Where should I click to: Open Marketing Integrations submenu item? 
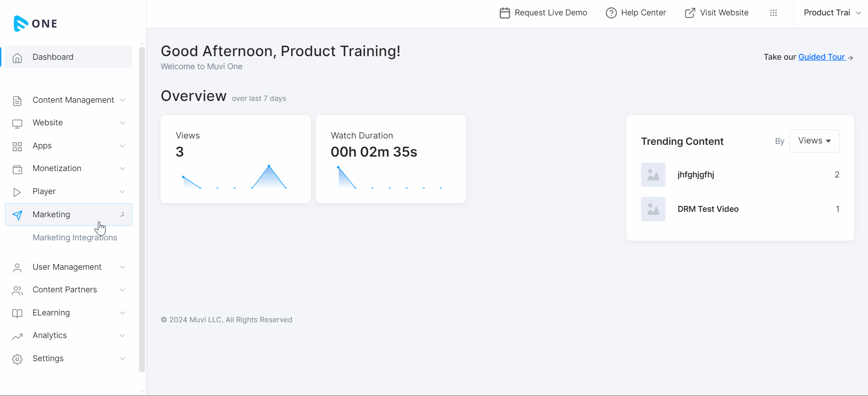point(75,238)
